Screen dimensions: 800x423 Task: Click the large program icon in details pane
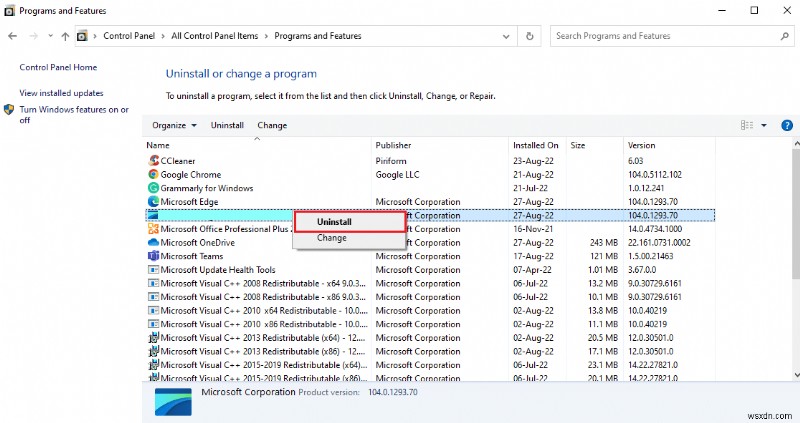pyautogui.click(x=173, y=402)
